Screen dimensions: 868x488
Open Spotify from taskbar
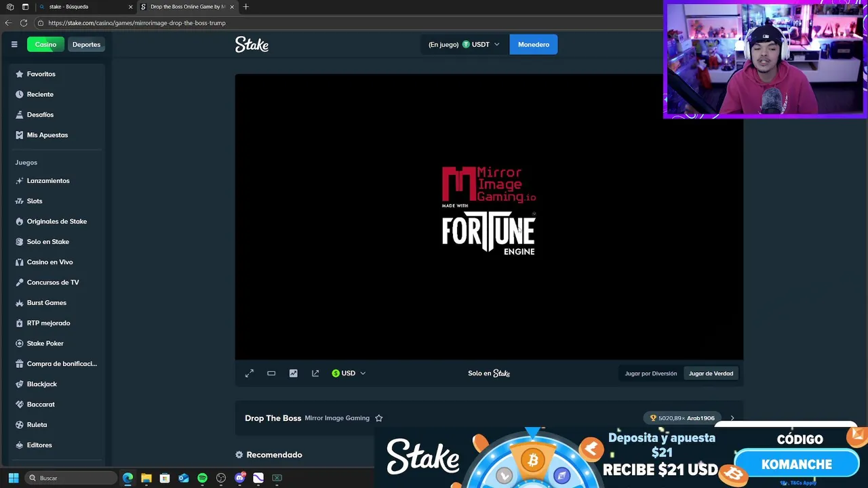(x=202, y=478)
